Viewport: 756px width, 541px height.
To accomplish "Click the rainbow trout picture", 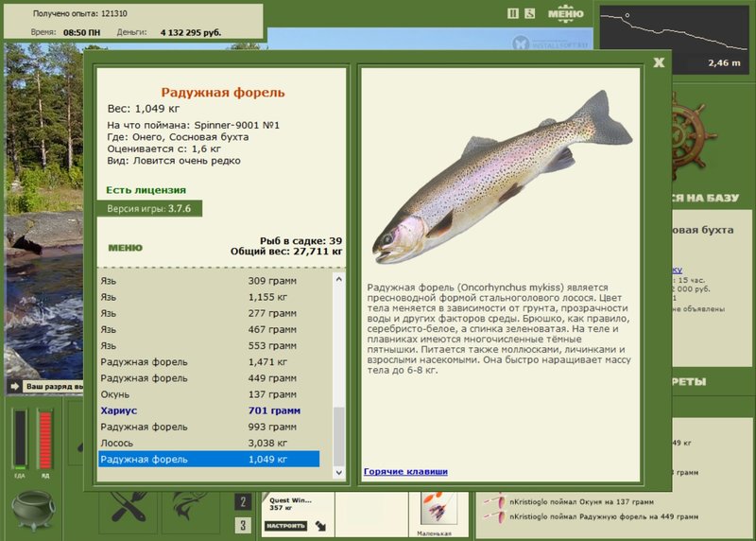I will 502,177.
